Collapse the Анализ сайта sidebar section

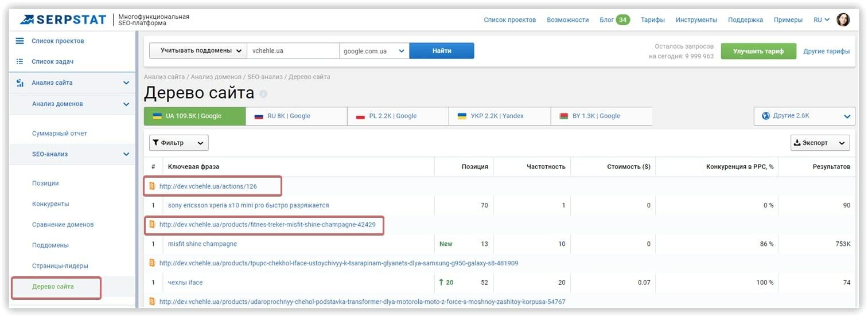tap(126, 83)
